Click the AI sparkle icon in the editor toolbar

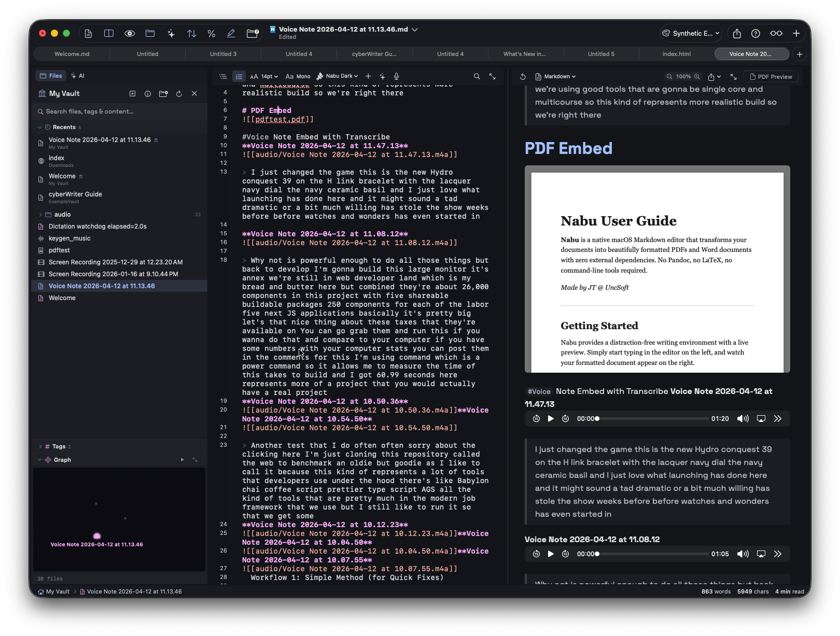[x=382, y=76]
